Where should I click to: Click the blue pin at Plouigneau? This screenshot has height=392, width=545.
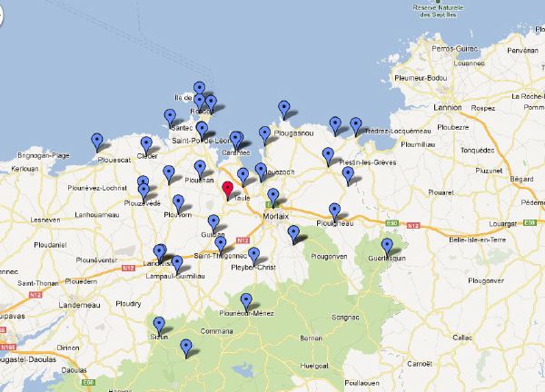tap(334, 212)
